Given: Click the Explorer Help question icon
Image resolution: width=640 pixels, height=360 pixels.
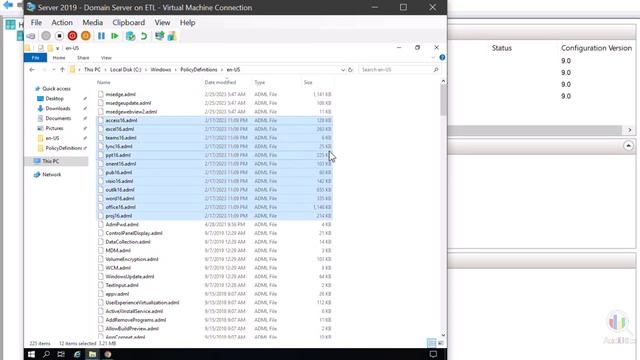Looking at the screenshot, I should point(442,58).
